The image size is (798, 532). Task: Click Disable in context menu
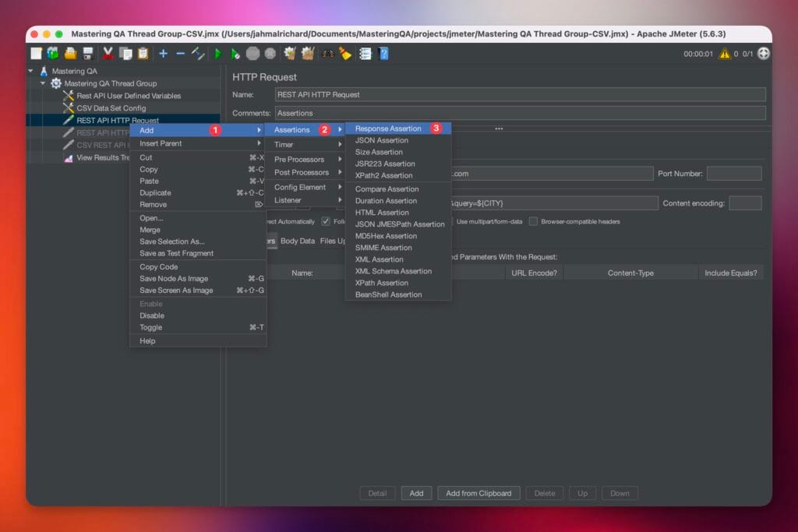[x=199, y=315]
